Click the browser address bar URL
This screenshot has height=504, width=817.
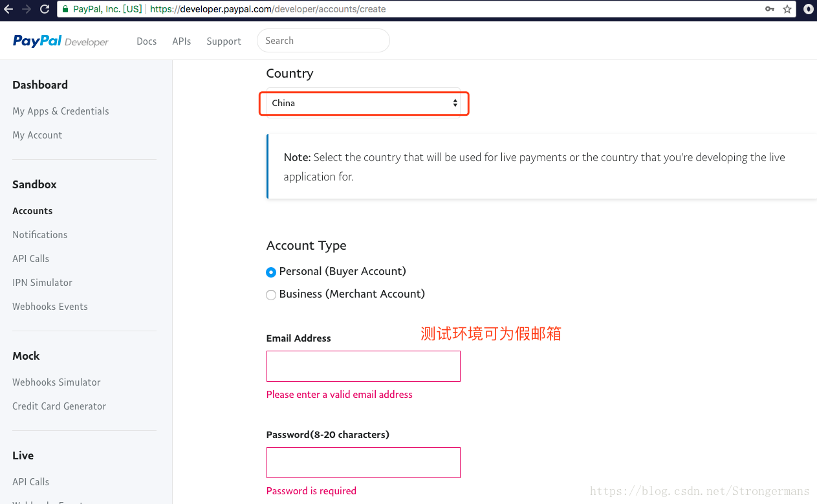(268, 9)
